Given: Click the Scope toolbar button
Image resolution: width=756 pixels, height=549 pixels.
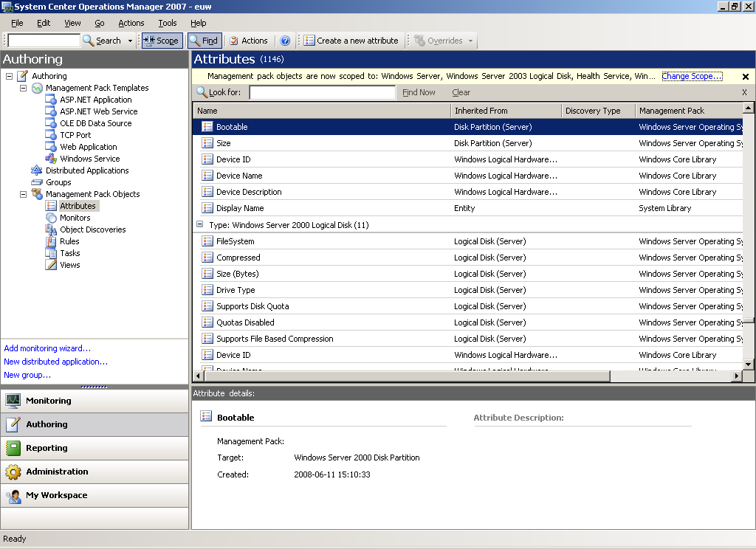Looking at the screenshot, I should coord(162,41).
